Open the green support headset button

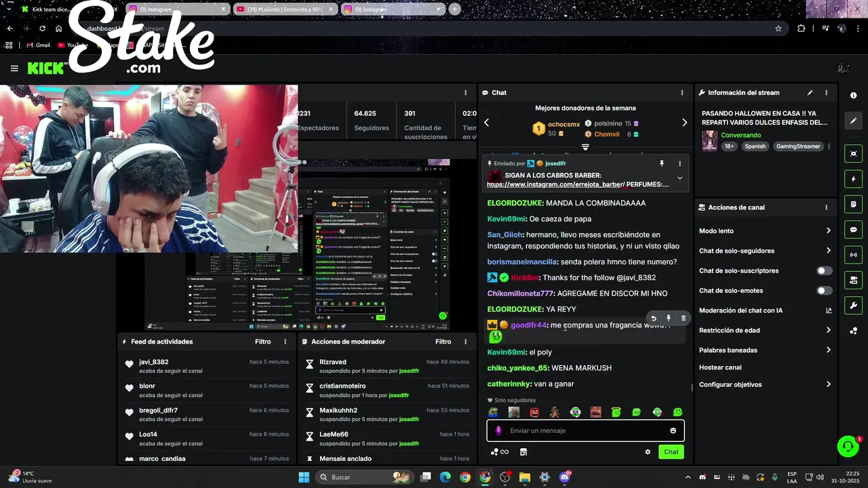848,446
